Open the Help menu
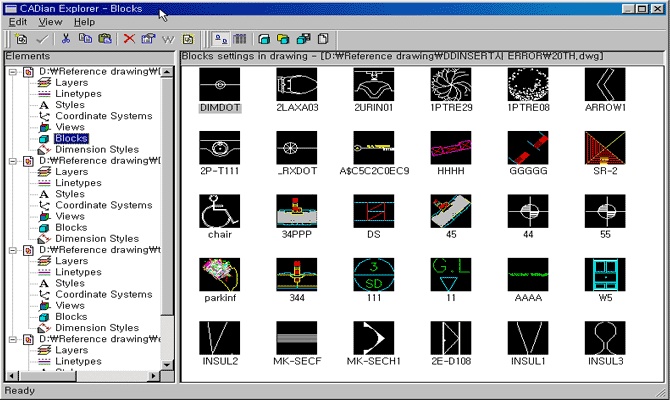This screenshot has width=670, height=400. tap(84, 22)
